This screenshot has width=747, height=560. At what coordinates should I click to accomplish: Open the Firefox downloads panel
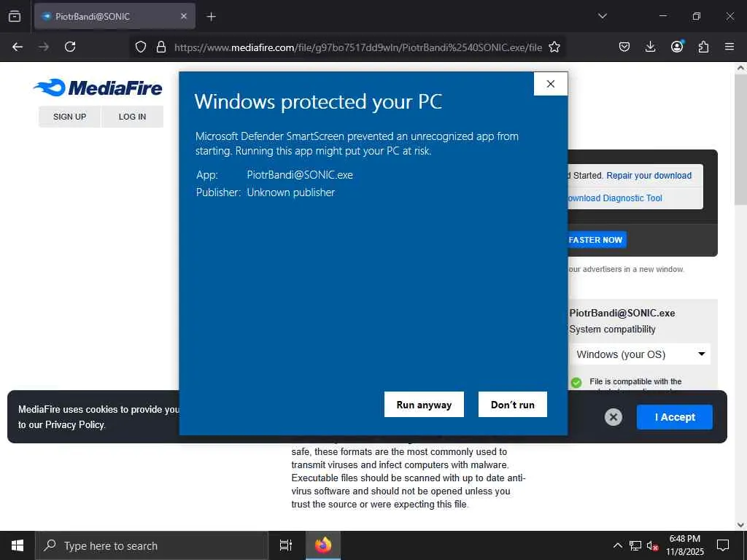tap(650, 47)
